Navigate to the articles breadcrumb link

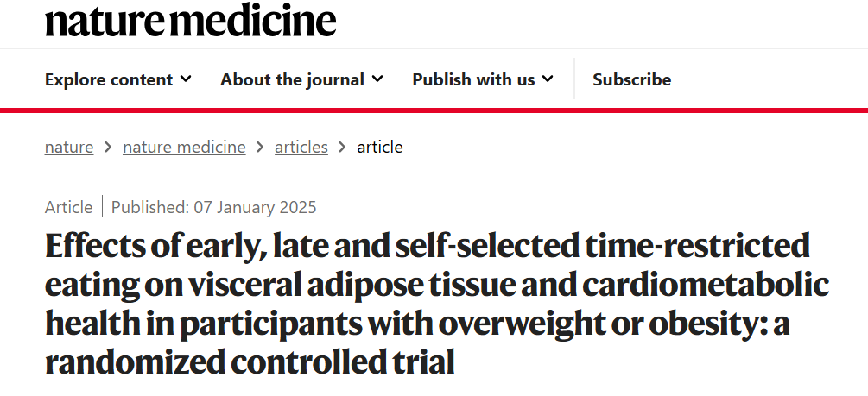(x=301, y=148)
